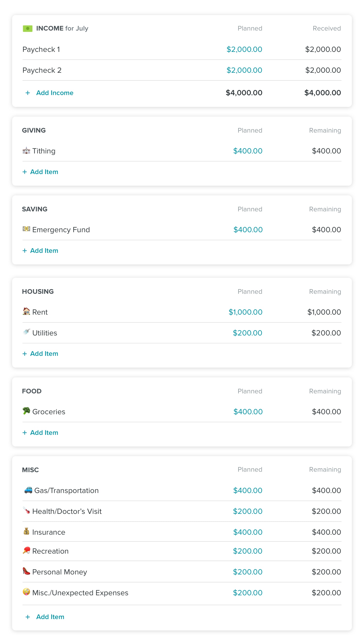Click the church icon next to Tithing
The width and height of the screenshot is (364, 644).
pyautogui.click(x=26, y=151)
